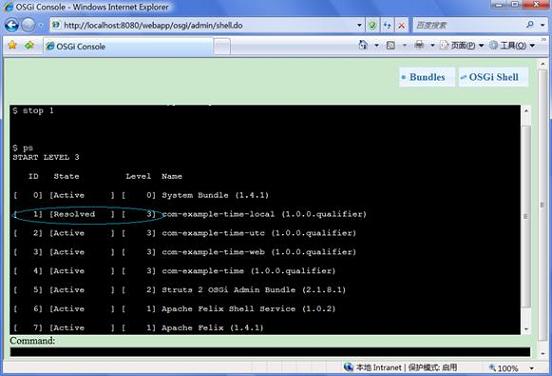Click the page scrollbar up arrow
552x376 pixels.
click(x=542, y=64)
